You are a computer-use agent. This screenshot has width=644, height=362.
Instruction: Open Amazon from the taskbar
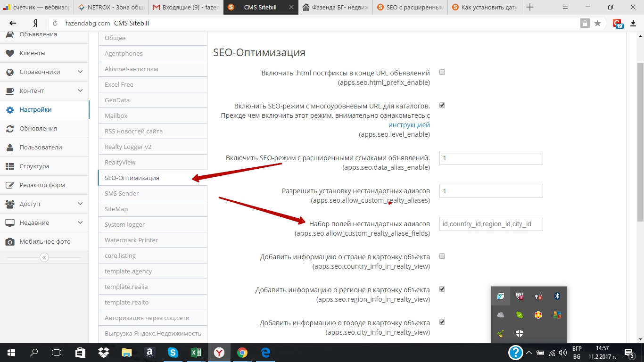click(149, 352)
